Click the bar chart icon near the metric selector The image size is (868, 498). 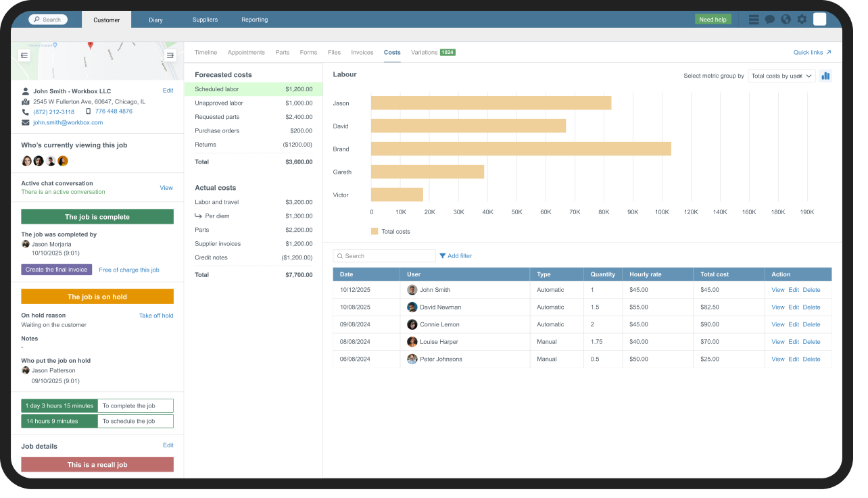pyautogui.click(x=825, y=76)
